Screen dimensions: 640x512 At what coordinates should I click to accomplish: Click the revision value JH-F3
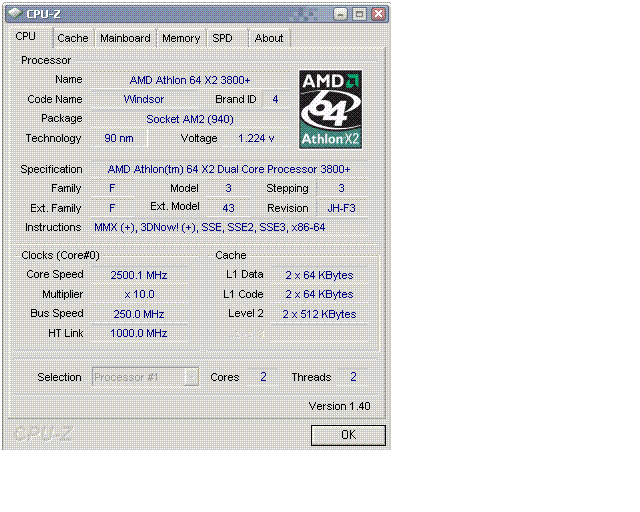342,208
